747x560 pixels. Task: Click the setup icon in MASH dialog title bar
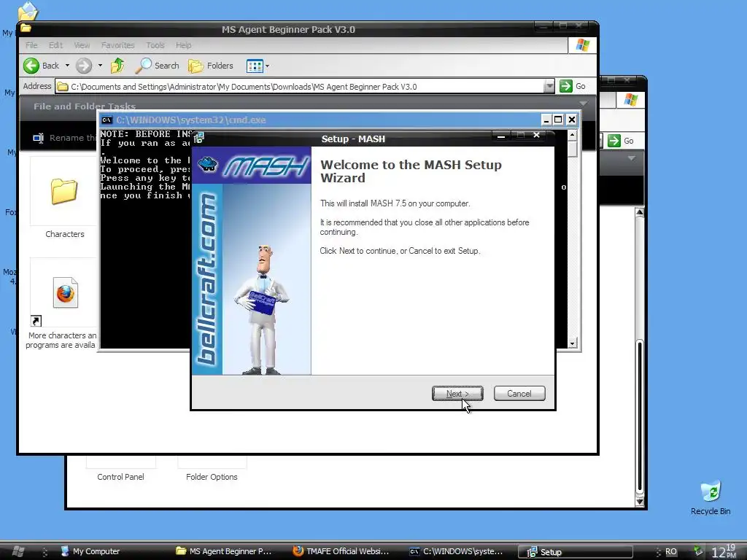198,138
